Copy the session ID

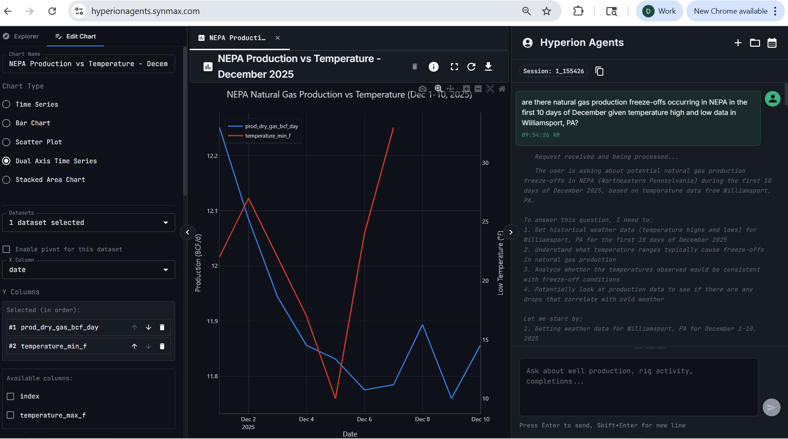tap(599, 72)
